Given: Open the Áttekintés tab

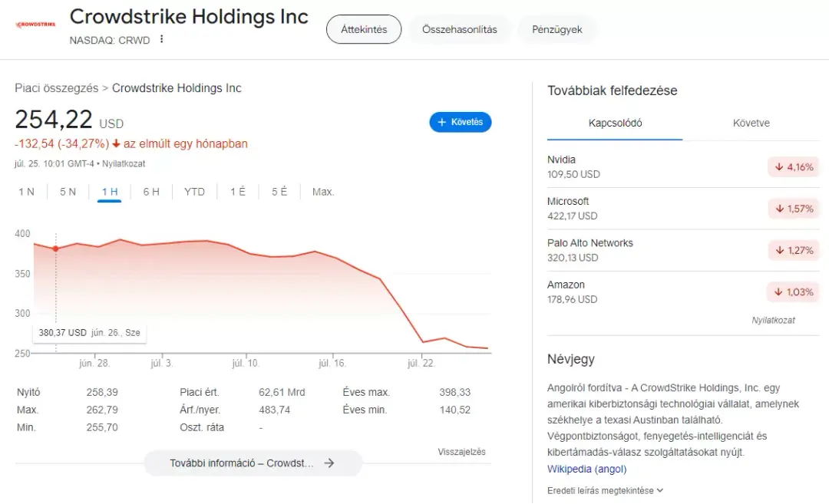Looking at the screenshot, I should (364, 30).
